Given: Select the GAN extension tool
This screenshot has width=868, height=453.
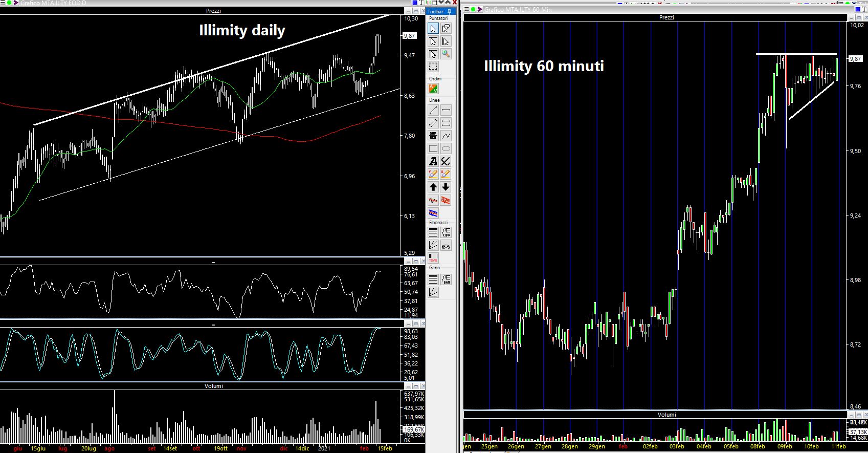Looking at the screenshot, I should click(x=446, y=279).
